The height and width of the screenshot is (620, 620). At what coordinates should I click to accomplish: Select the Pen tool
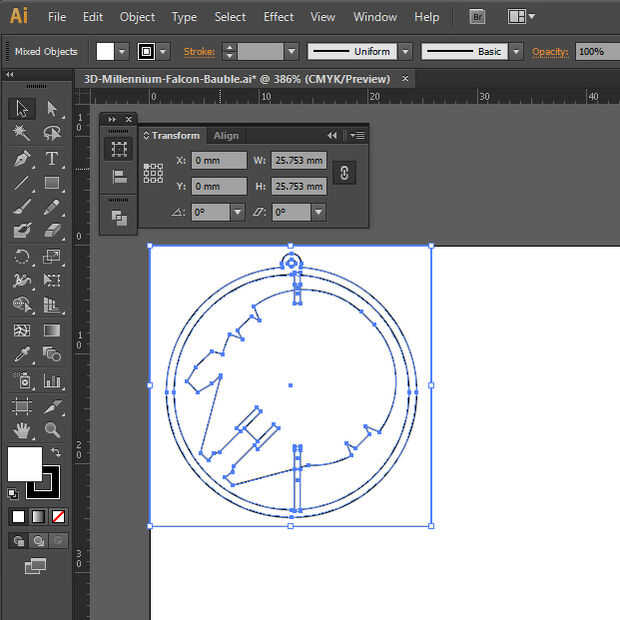tap(21, 158)
